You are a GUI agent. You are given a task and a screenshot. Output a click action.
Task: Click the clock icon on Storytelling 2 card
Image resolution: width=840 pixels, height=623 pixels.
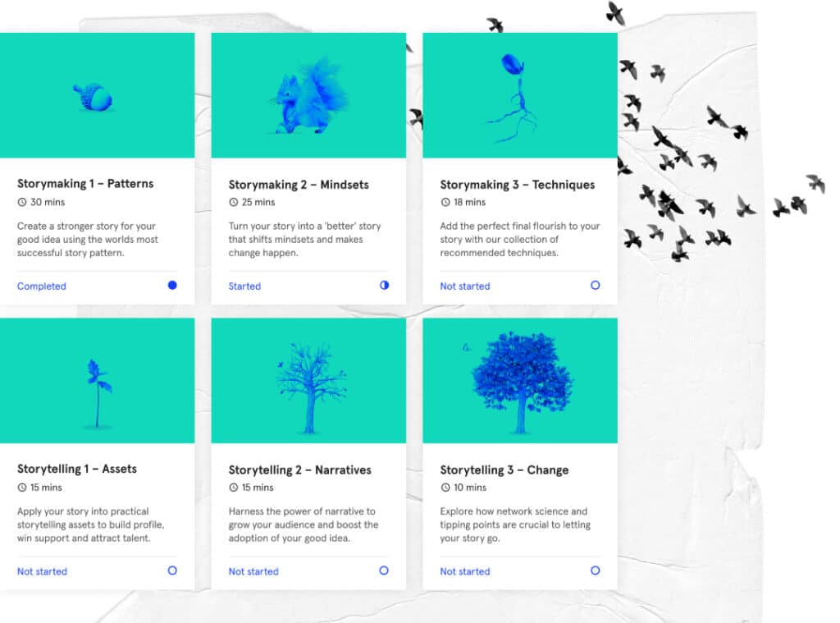coord(234,488)
